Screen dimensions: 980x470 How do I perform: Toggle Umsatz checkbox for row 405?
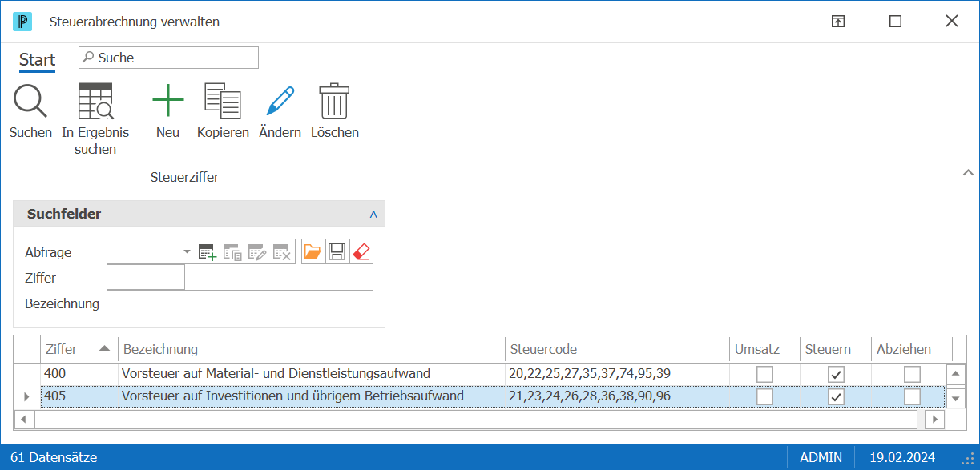click(x=765, y=396)
